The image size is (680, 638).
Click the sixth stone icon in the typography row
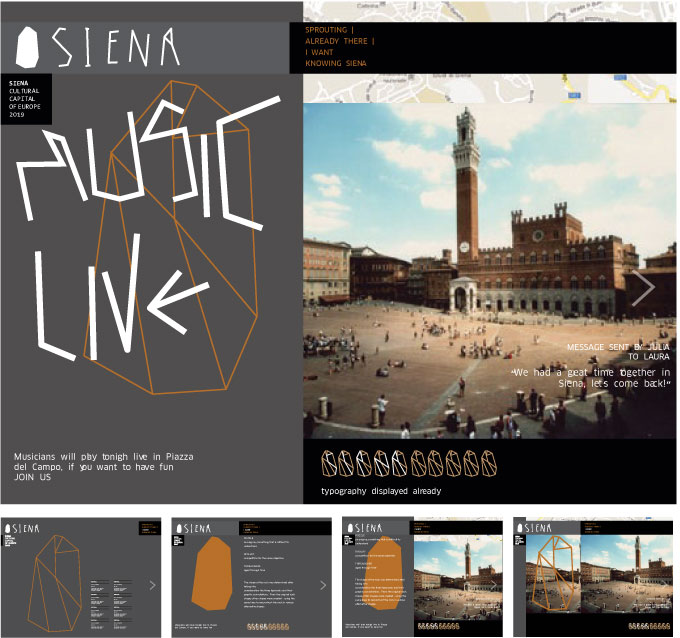(418, 463)
